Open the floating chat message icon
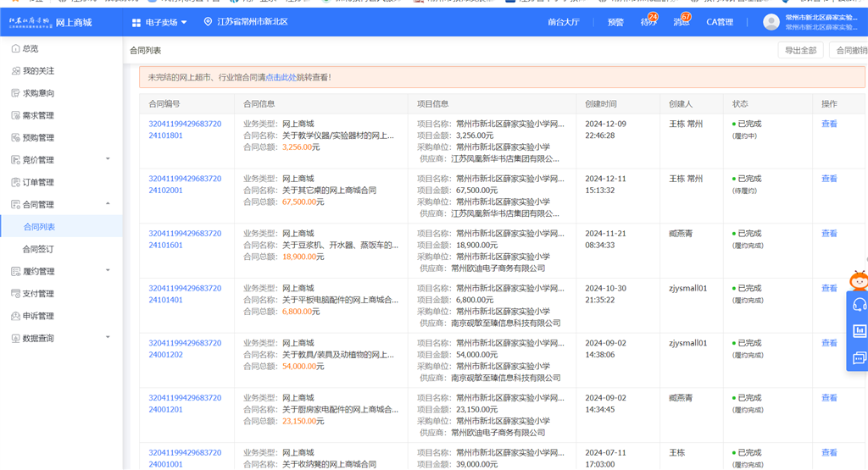 point(860,357)
